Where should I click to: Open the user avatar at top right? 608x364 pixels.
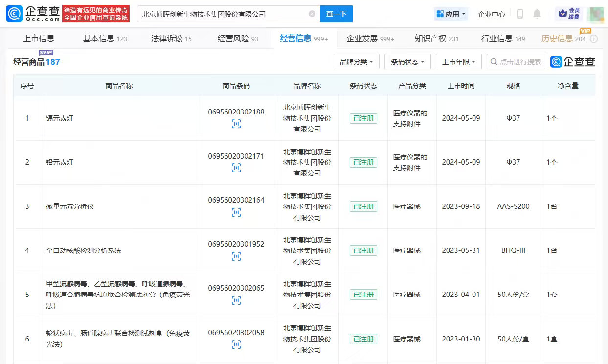click(595, 14)
